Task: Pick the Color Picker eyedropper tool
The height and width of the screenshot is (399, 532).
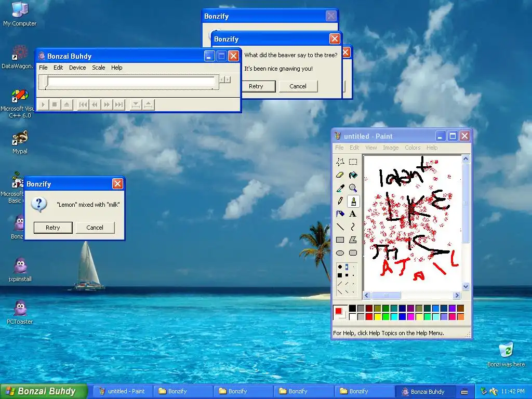Action: click(340, 188)
